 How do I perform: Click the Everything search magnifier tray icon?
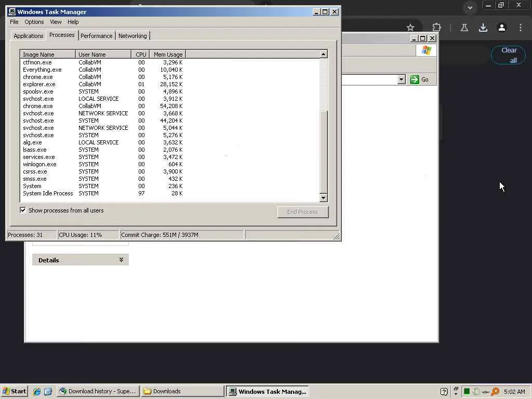point(495,392)
